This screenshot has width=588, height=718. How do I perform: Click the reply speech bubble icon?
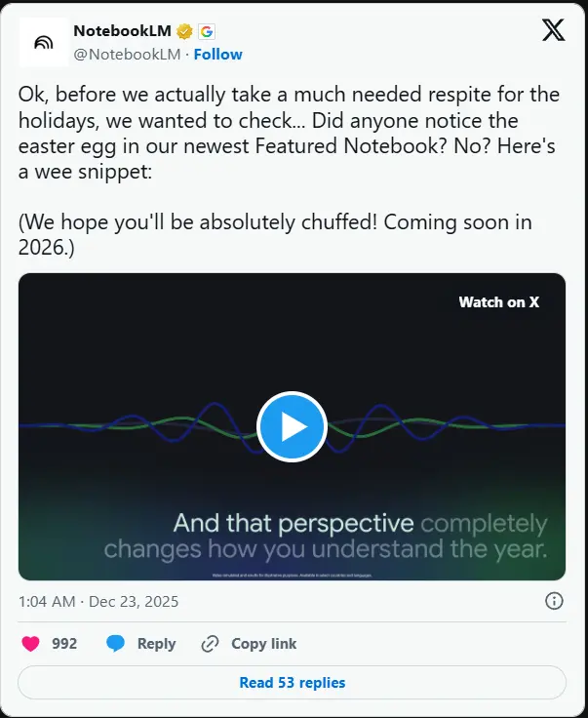point(116,644)
